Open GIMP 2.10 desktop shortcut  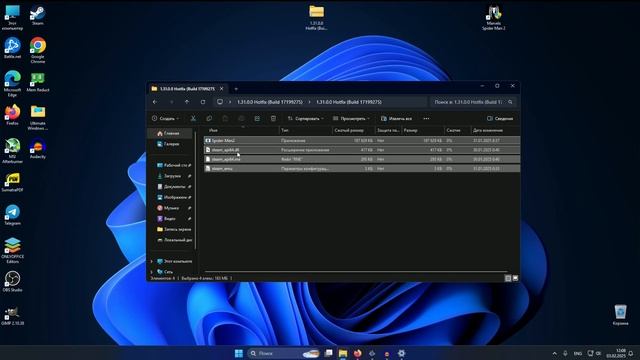(12, 316)
